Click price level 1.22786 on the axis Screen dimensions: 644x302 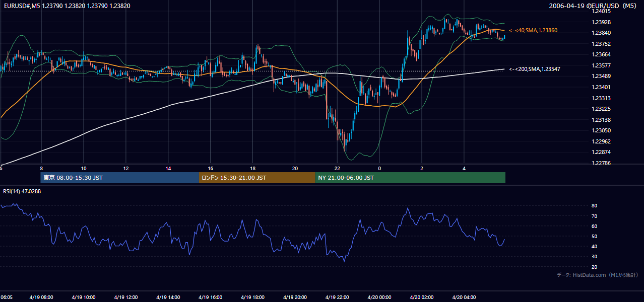(602, 163)
